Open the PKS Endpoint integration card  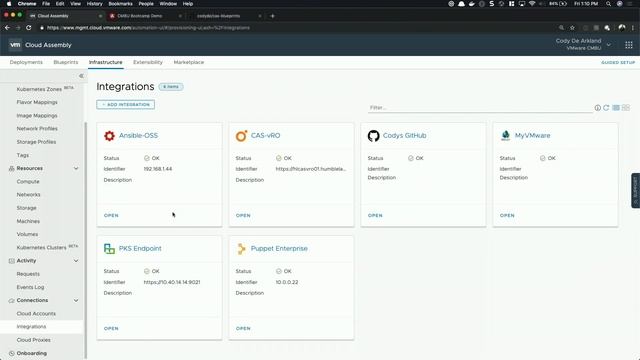pyautogui.click(x=111, y=329)
